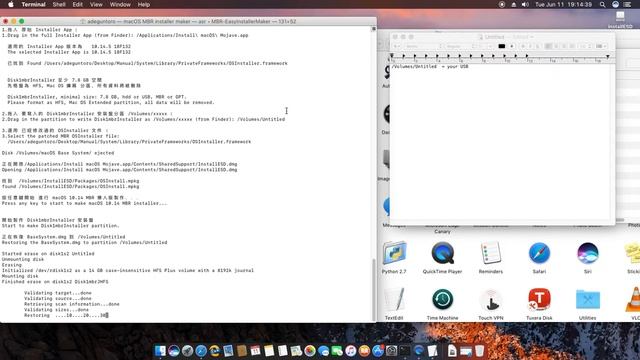The height and width of the screenshot is (360, 640).
Task: Click 'Press any key to start' Terminal line
Action: tap(84, 203)
